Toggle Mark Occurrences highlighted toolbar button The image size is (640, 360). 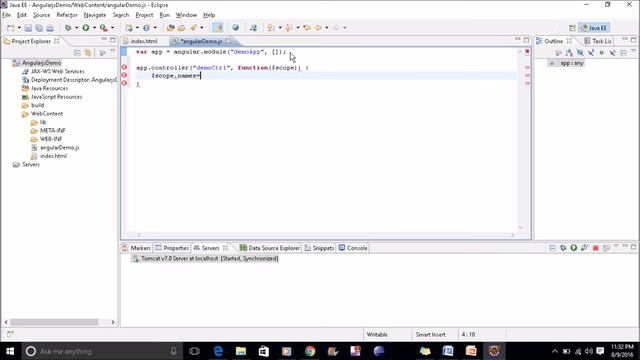(218, 28)
